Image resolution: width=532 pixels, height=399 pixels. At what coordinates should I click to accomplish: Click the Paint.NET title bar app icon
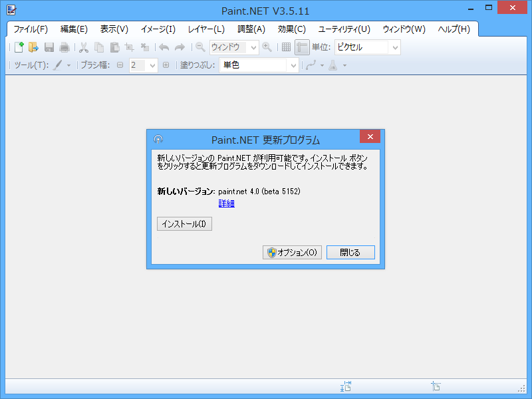[11, 10]
